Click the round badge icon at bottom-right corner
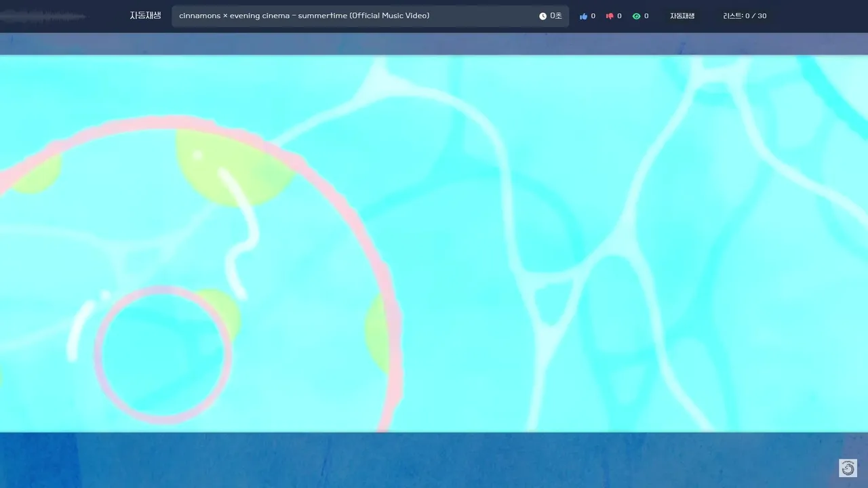The height and width of the screenshot is (488, 868). pos(848,468)
